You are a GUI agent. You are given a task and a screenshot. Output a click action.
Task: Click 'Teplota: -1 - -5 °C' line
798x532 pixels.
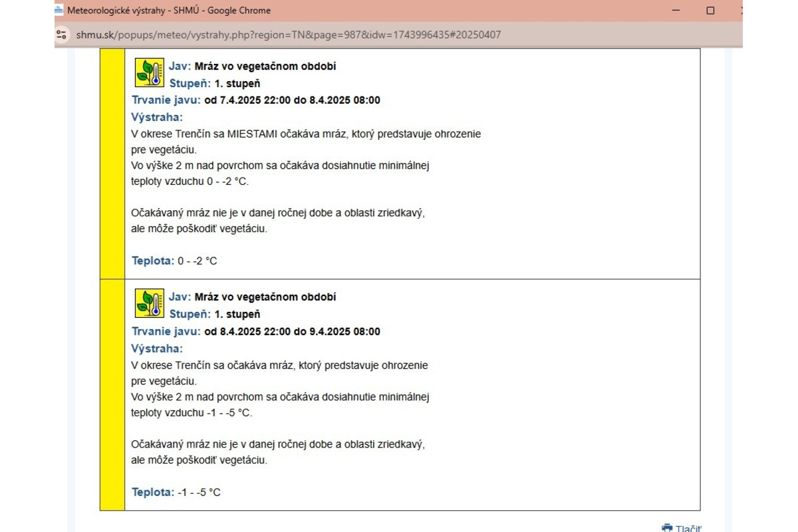click(x=176, y=492)
